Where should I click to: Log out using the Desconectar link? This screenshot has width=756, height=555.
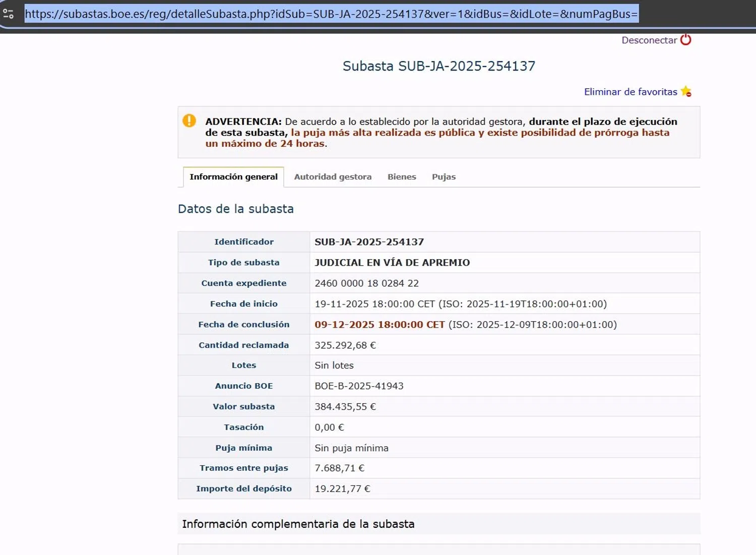(649, 40)
